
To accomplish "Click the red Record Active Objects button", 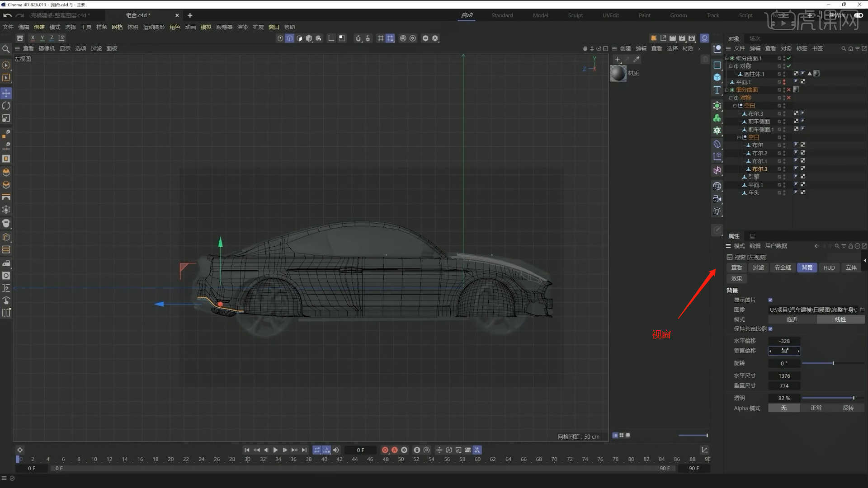I will [385, 450].
